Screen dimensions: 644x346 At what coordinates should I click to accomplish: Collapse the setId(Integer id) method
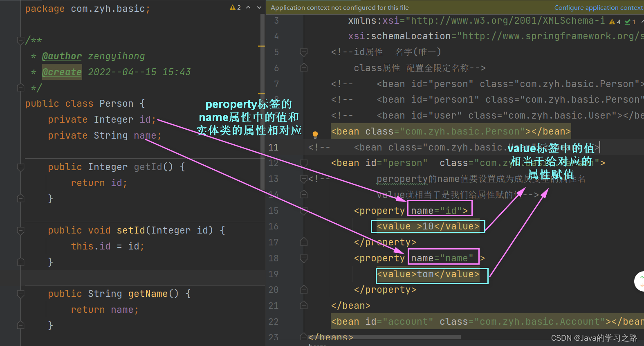pos(20,230)
